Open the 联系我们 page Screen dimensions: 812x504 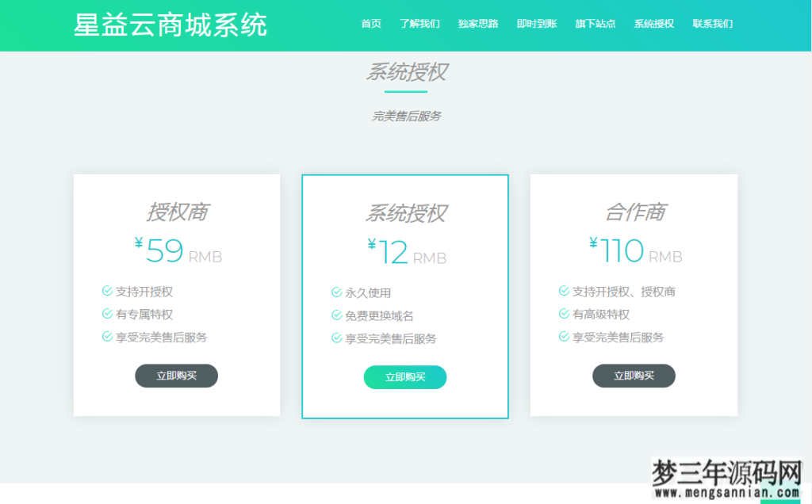click(711, 24)
